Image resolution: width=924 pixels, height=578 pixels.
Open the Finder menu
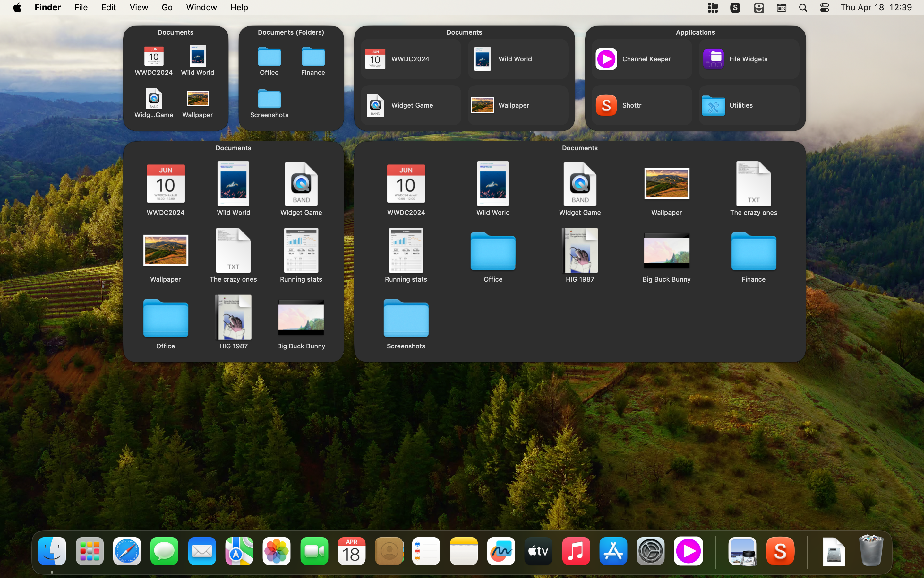48,7
